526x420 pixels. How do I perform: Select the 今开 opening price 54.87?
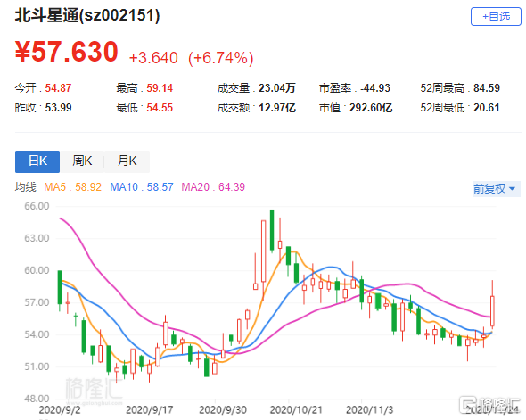pos(58,88)
